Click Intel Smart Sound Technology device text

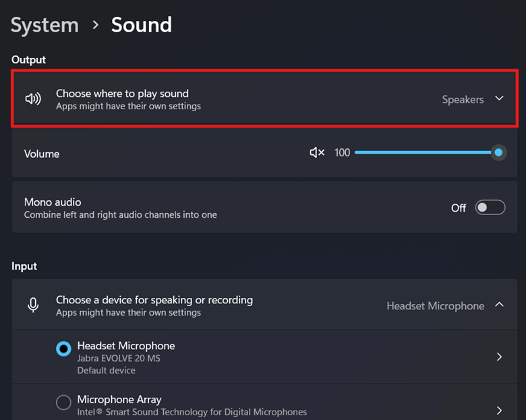point(192,411)
